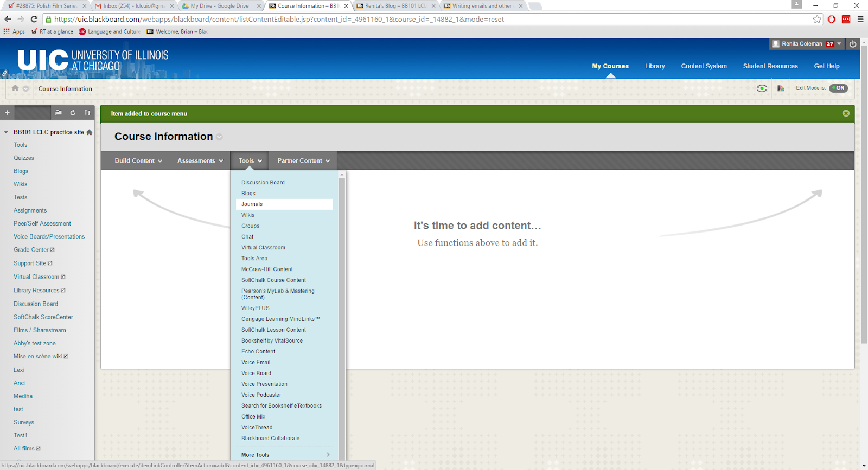Open course menu folder view icon
This screenshot has height=470, width=868.
pos(58,113)
